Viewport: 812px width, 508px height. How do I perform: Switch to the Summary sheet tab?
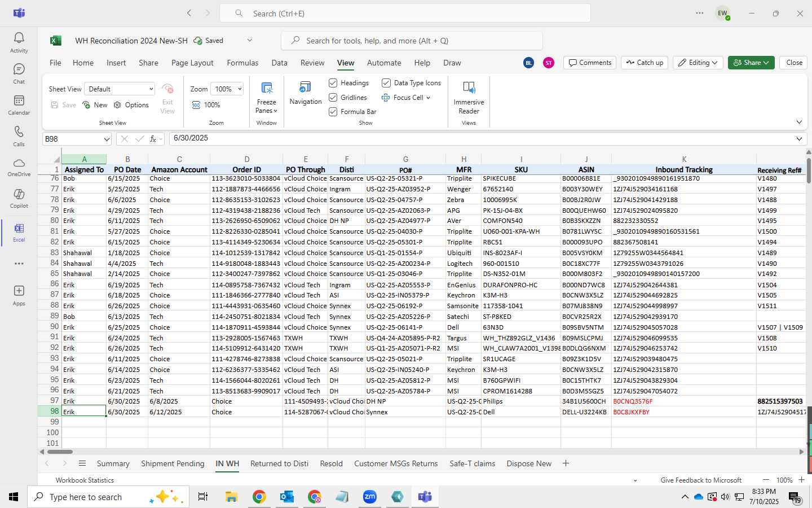[x=113, y=463]
